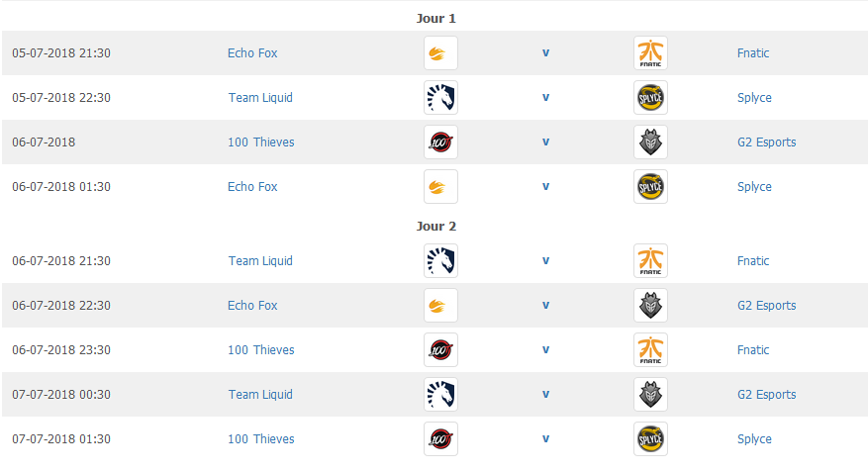Click G2 Esports logo in 07-07-2018 00:30 match
The image size is (868, 473).
tap(650, 395)
